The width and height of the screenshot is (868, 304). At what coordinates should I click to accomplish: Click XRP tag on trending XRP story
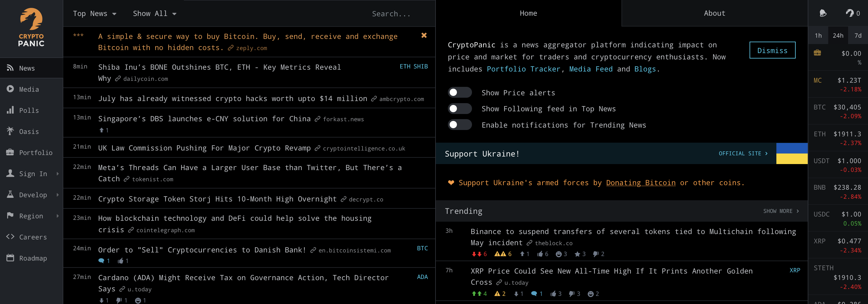tap(794, 270)
